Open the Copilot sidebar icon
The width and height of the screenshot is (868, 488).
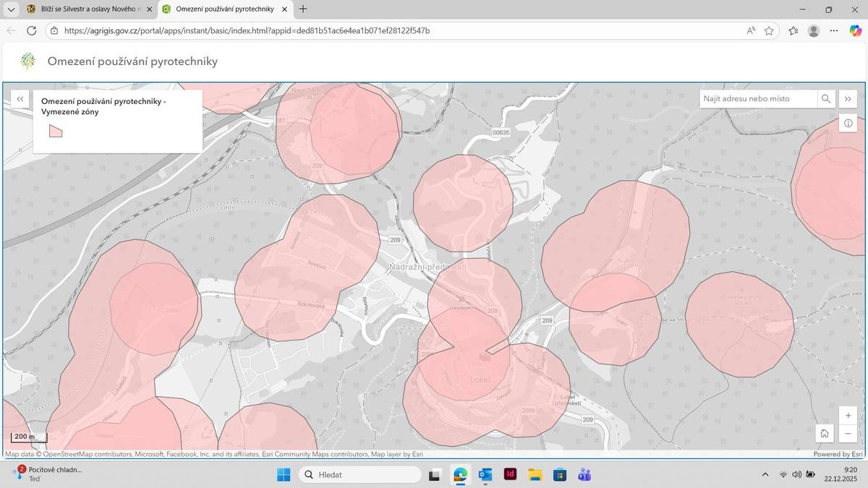click(x=856, y=30)
